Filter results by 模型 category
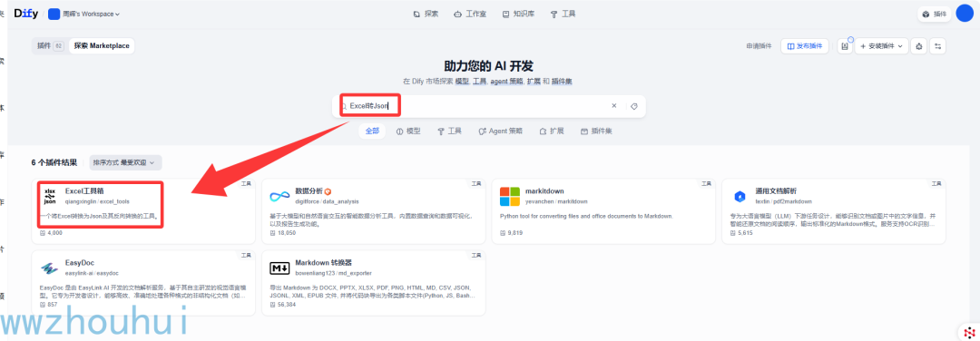Screen dimensions: 980x341 pos(408,132)
